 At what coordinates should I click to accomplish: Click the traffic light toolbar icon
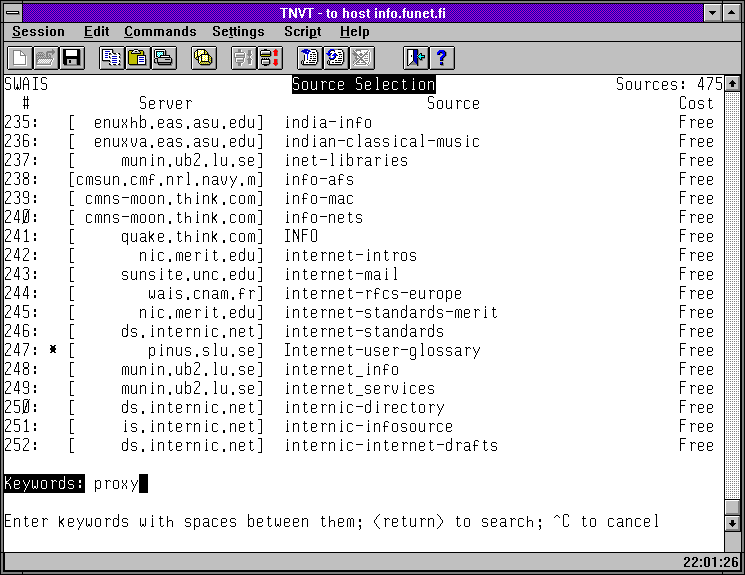269,58
